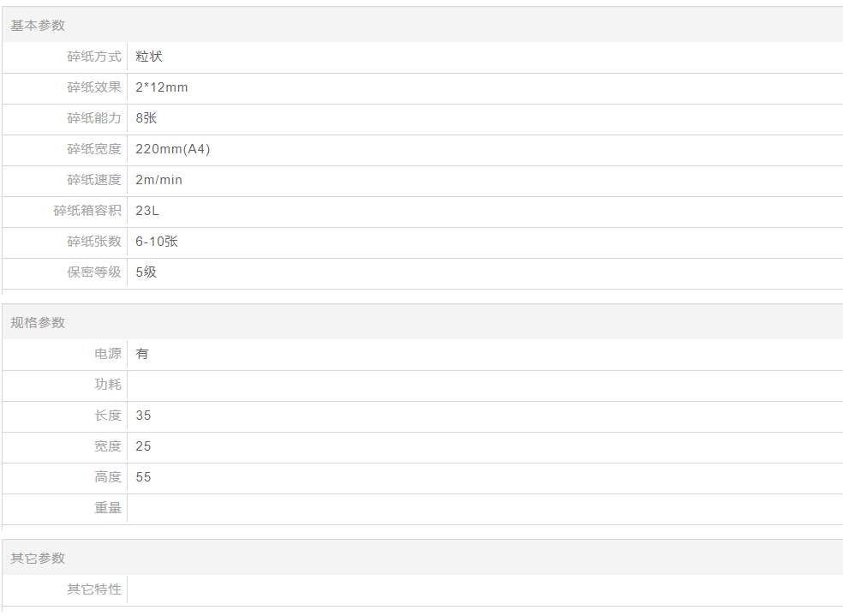Click the 220mm(A4) width value
This screenshot has width=848, height=616.
[173, 149]
